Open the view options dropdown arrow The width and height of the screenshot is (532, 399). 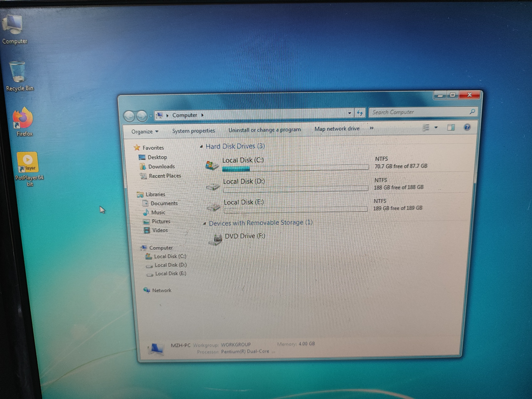436,127
